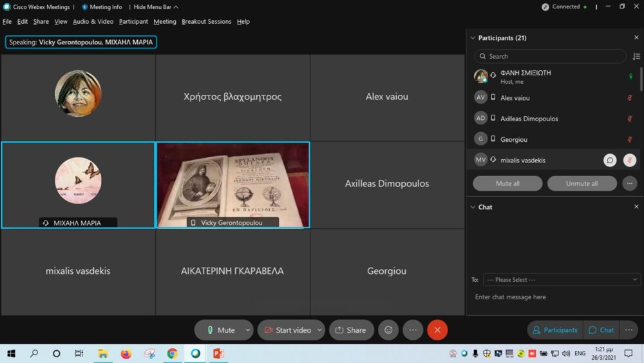This screenshot has width=644, height=363.
Task: Open panel options ellipsis beside Chat button
Action: [629, 329]
